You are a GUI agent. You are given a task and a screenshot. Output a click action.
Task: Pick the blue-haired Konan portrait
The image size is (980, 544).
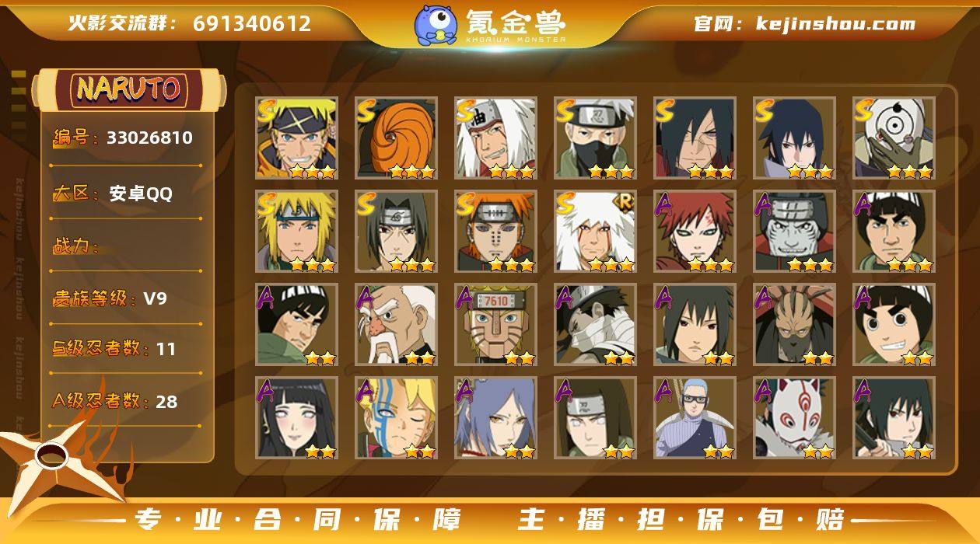(496, 418)
